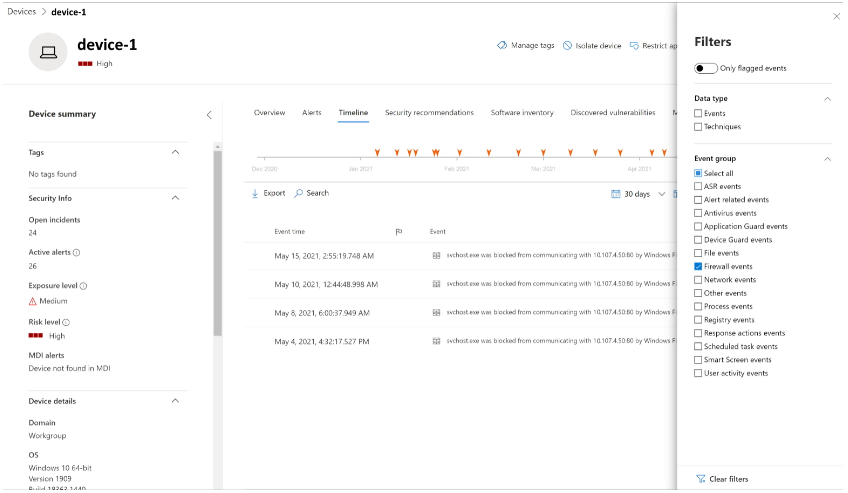Toggle Only flagged events switch
848x493 pixels.
tap(706, 68)
